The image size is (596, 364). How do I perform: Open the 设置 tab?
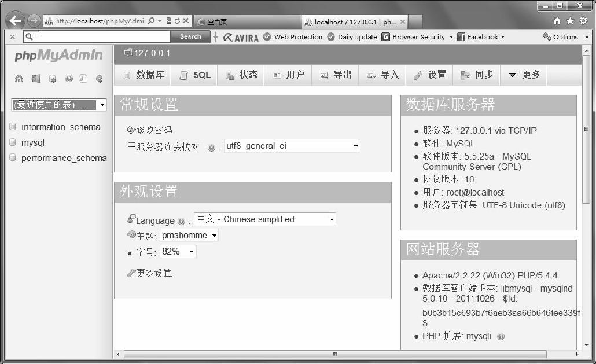(430, 75)
